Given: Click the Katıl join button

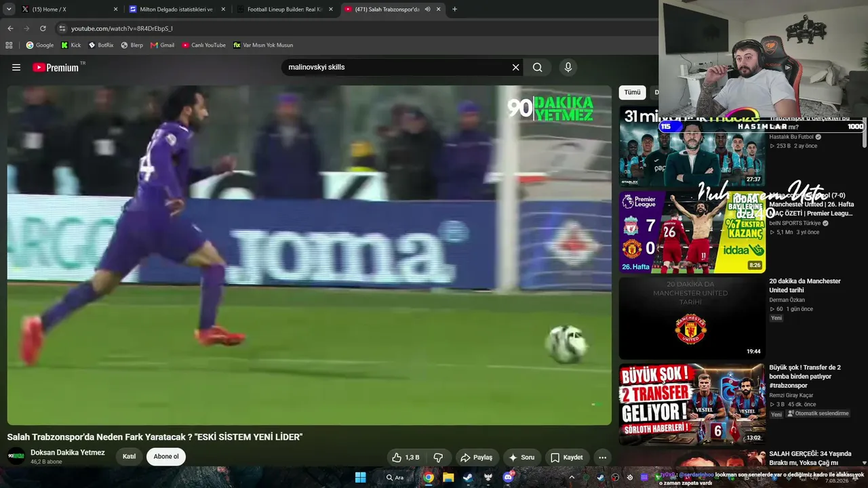Looking at the screenshot, I should pos(129,457).
